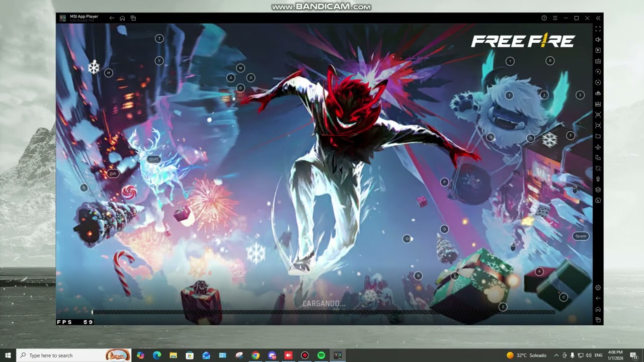Click the memory trim icon in sidebar
This screenshot has height=362, width=644.
[598, 94]
